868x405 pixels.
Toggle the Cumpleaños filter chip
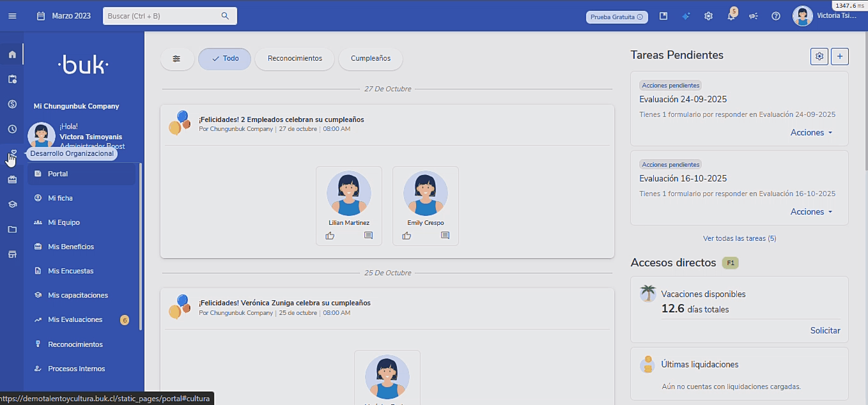point(371,59)
